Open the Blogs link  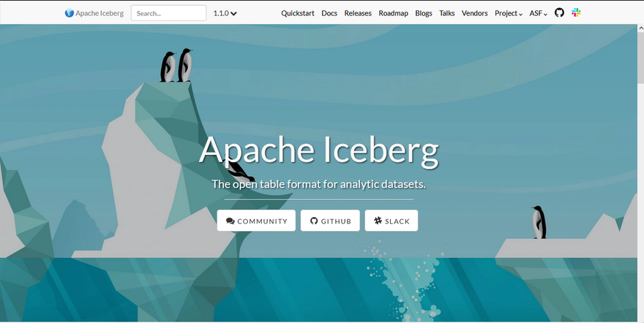click(x=424, y=13)
